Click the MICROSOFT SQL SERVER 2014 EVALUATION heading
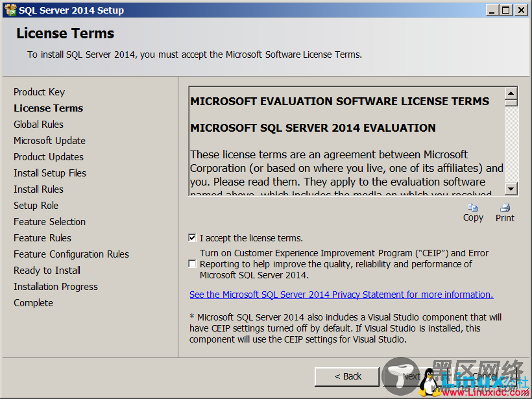Viewport: 532px width, 399px height. coord(313,128)
